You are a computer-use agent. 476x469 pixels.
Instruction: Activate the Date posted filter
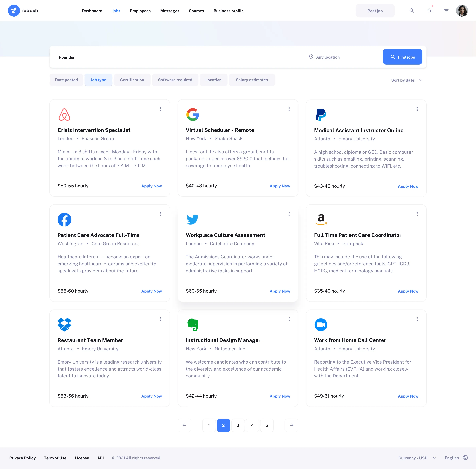pyautogui.click(x=66, y=80)
